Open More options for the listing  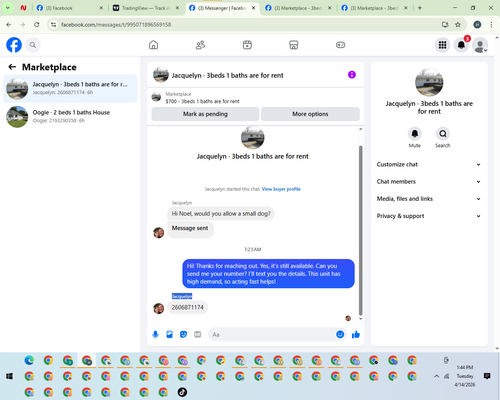310,114
